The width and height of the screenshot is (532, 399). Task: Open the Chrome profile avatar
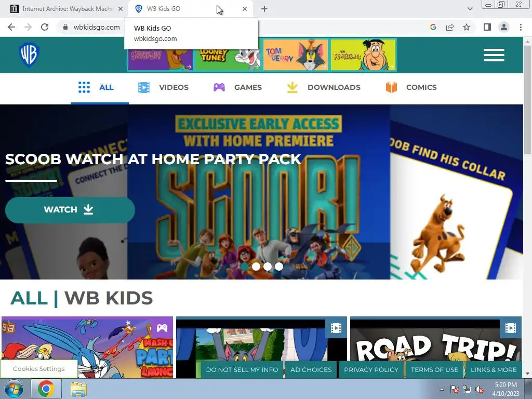click(504, 27)
